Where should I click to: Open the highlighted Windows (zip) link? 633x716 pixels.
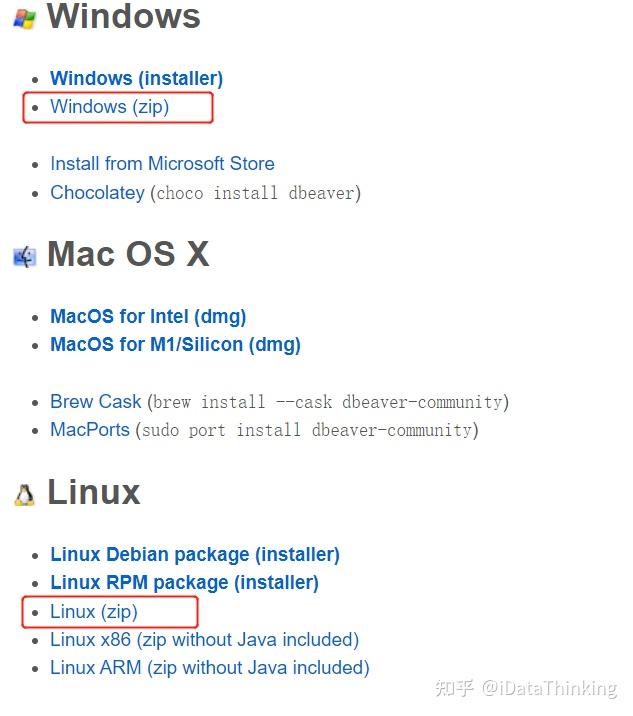(x=110, y=107)
